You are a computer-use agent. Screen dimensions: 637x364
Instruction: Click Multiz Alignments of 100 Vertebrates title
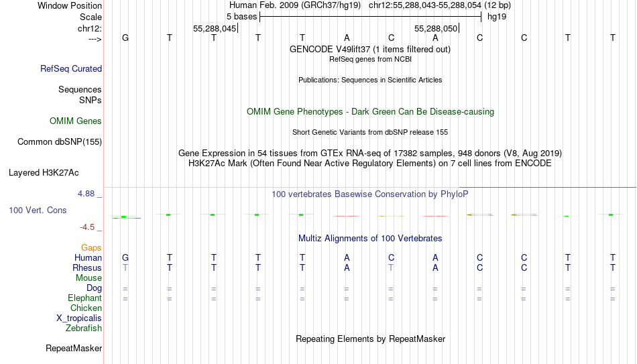[370, 239]
